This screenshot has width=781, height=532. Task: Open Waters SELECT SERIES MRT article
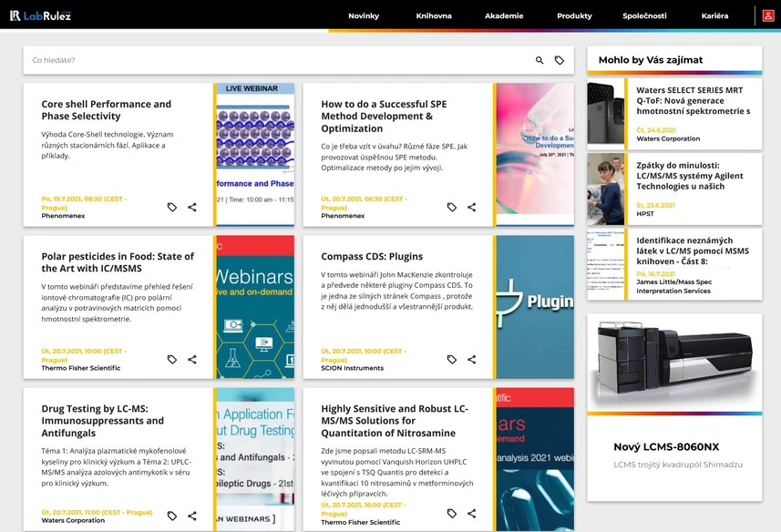pyautogui.click(x=694, y=100)
